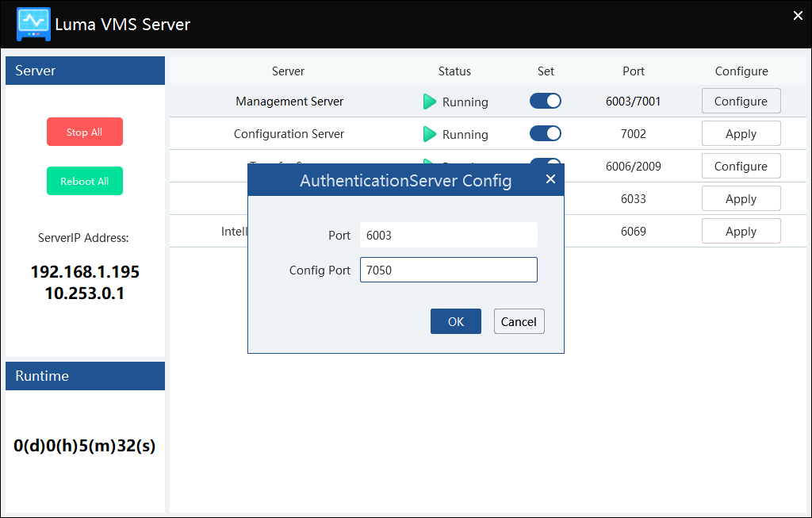Click the Server column header
The width and height of the screenshot is (812, 518).
pos(288,71)
